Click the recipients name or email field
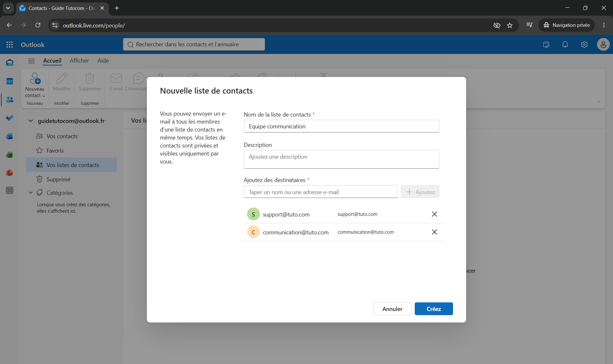This screenshot has width=613, height=364. (x=321, y=192)
